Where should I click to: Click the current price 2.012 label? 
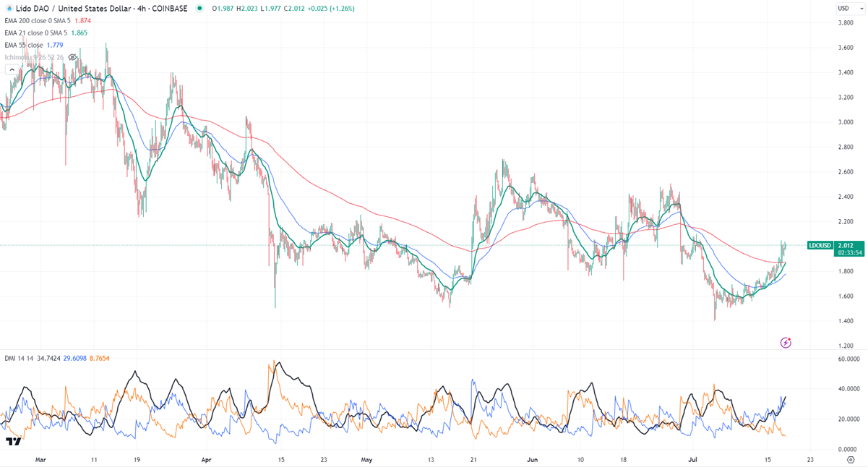(846, 245)
